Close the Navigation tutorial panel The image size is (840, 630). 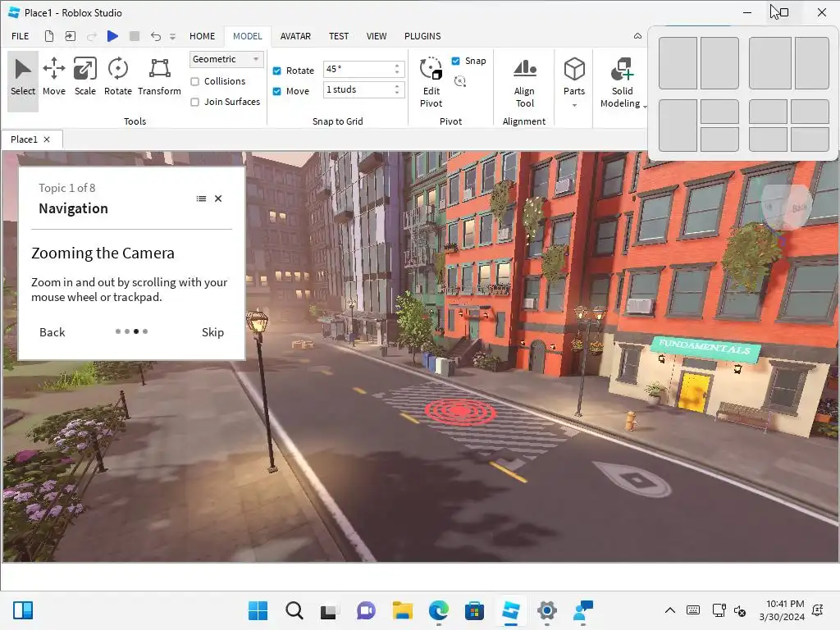pos(218,199)
